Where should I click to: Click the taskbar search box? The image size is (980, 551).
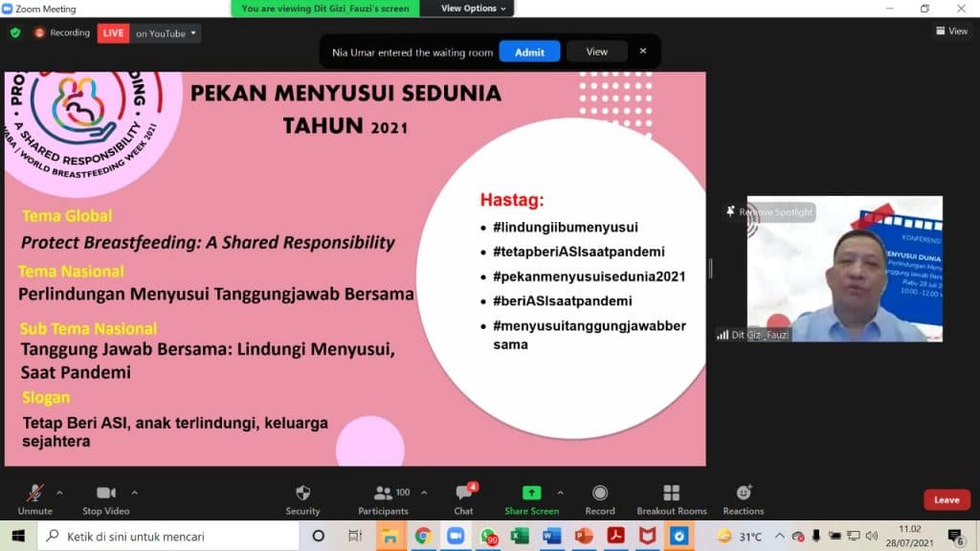(168, 536)
